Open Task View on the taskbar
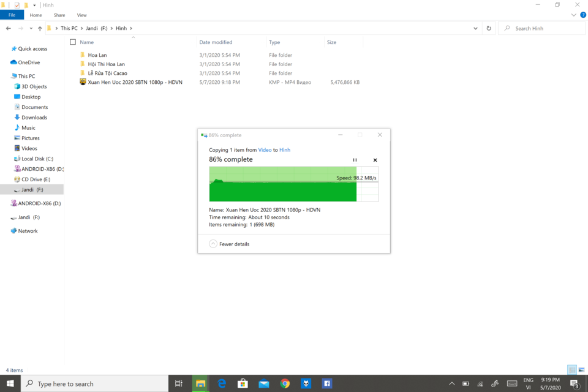Image resolution: width=588 pixels, height=392 pixels. 179,383
